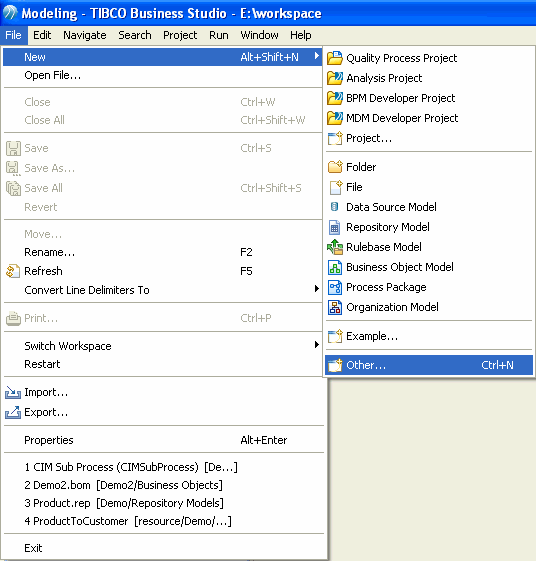This screenshot has width=536, height=561.
Task: Click the Process Package icon
Action: coord(335,287)
